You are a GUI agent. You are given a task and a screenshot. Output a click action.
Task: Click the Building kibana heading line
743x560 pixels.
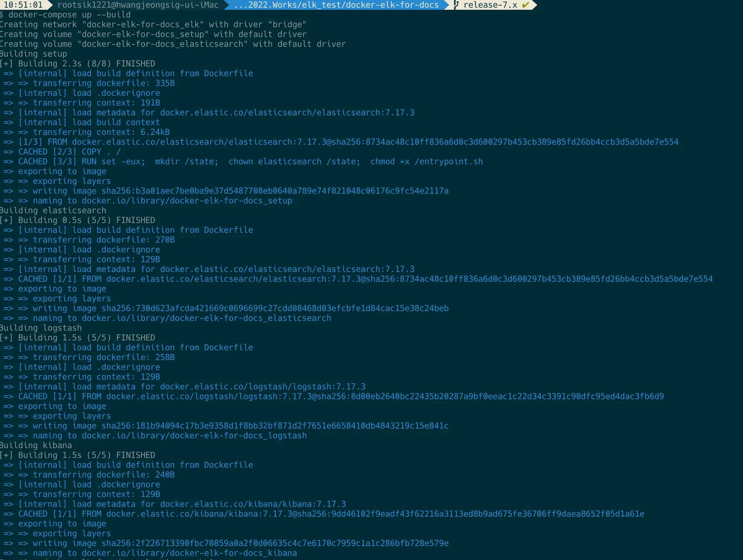click(x=36, y=445)
